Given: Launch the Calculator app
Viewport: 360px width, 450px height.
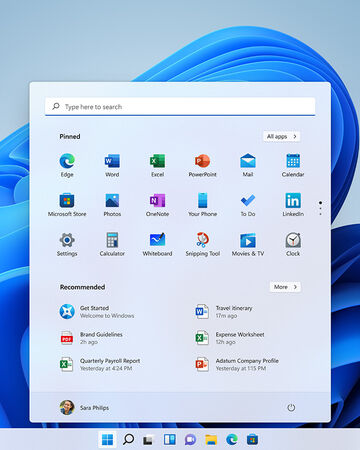Looking at the screenshot, I should [112, 244].
